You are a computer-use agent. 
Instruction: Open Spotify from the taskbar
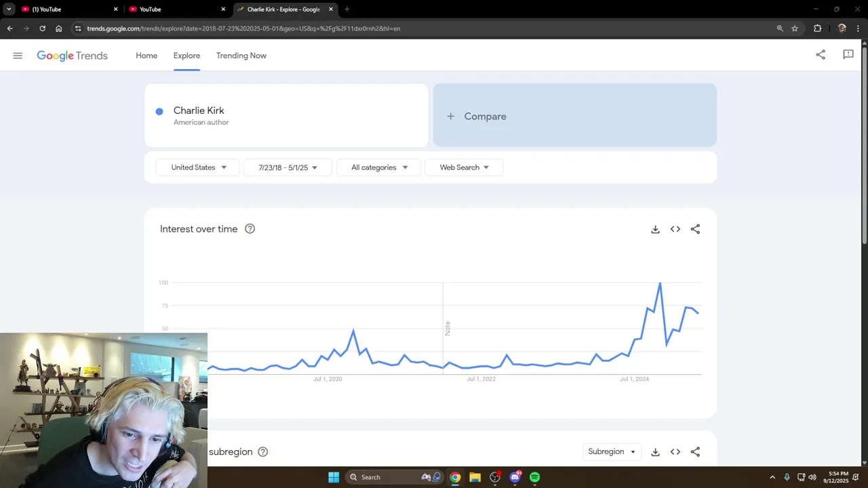[x=534, y=477]
